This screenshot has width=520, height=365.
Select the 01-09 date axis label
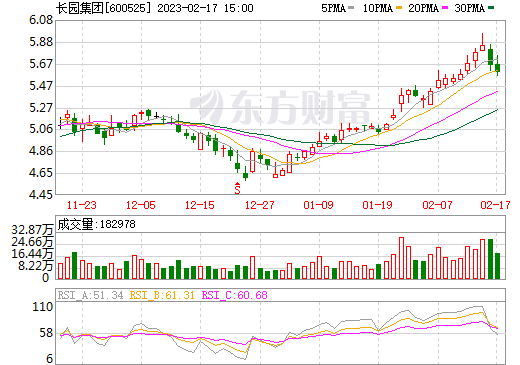pyautogui.click(x=318, y=205)
